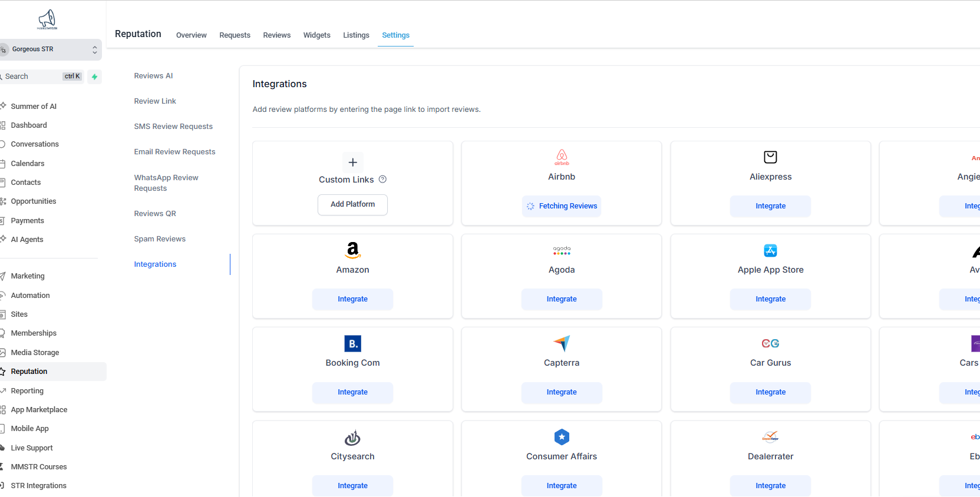
Task: Open Live Support from the sidebar
Action: 32,448
